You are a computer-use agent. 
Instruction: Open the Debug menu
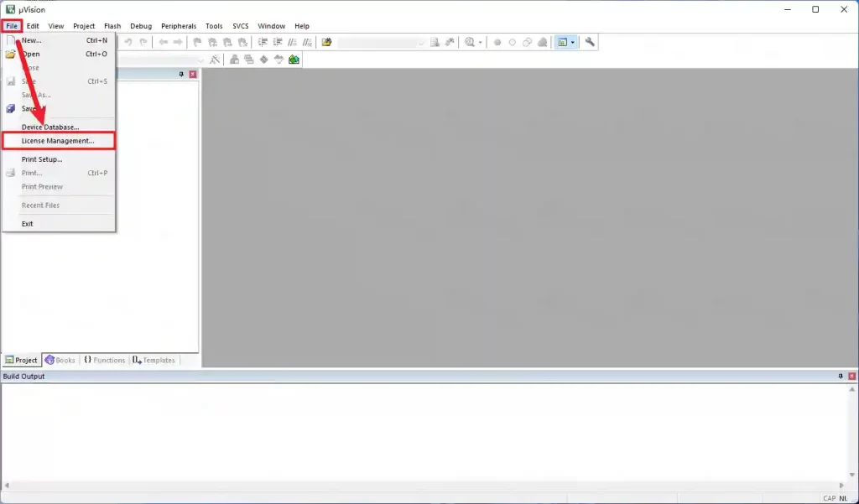click(x=141, y=26)
